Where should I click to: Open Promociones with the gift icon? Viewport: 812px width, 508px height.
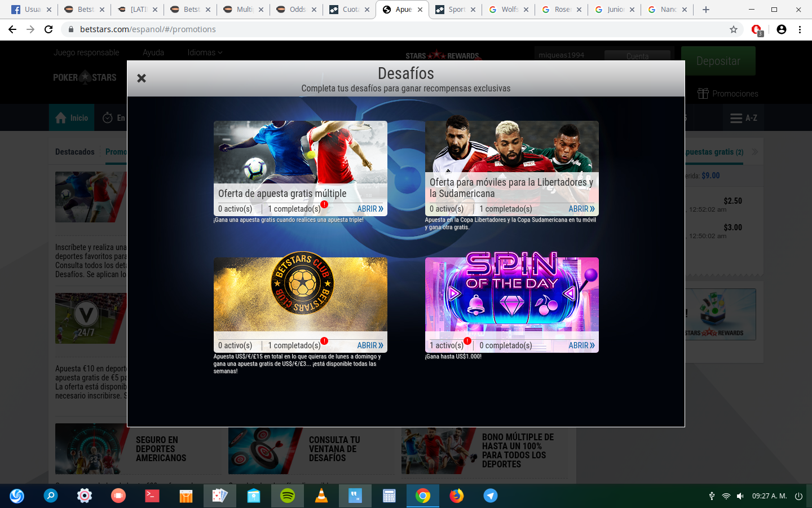click(x=727, y=93)
